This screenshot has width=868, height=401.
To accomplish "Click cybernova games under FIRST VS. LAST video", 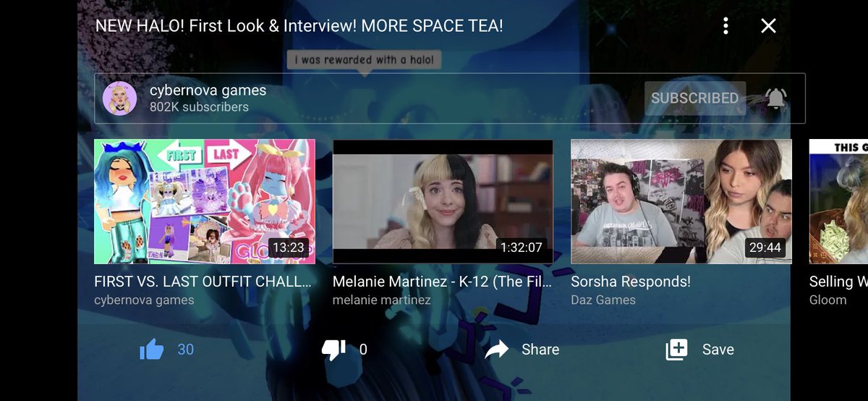I will [144, 300].
